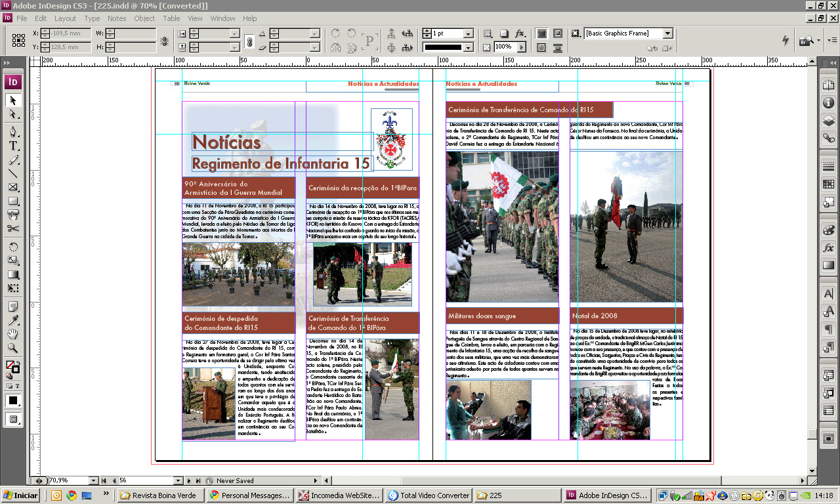Open the Layout menu
840x504 pixels.
coord(65,18)
